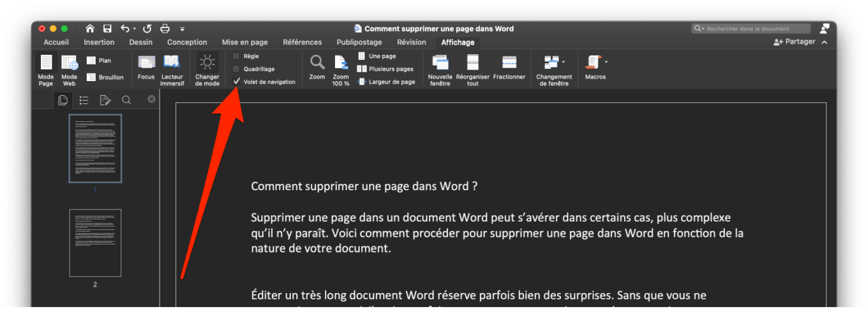The image size is (868, 330).
Task: Open the Lecteur immersif
Action: [x=172, y=70]
